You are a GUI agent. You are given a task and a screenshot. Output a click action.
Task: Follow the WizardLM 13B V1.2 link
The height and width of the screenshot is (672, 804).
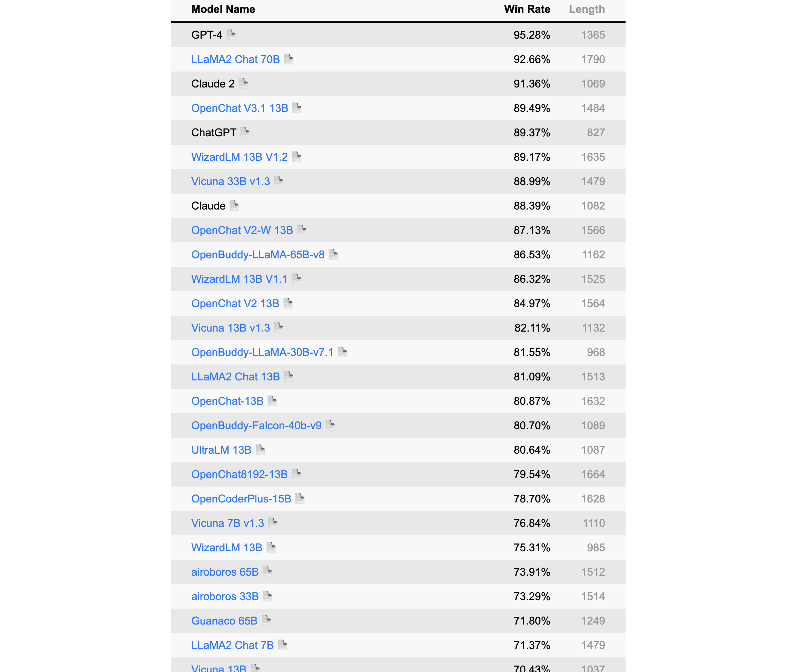click(x=239, y=157)
